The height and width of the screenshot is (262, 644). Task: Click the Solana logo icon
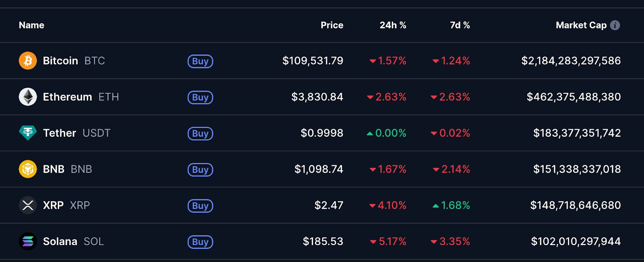28,241
